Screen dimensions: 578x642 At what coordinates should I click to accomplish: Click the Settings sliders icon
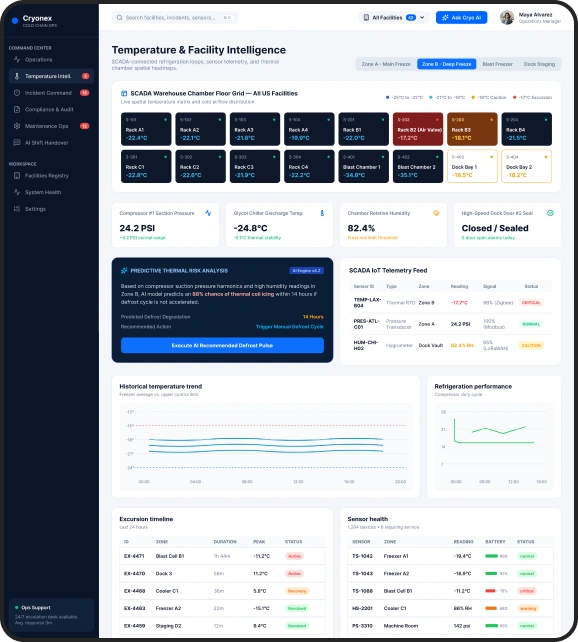[x=17, y=209]
